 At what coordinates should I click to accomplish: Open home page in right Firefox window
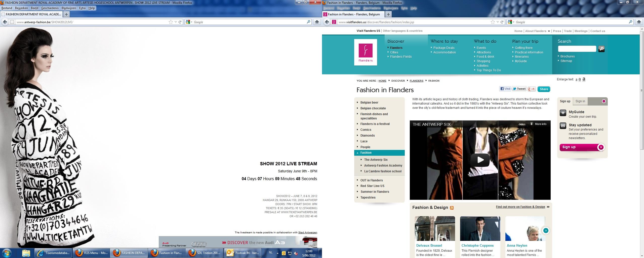639,22
